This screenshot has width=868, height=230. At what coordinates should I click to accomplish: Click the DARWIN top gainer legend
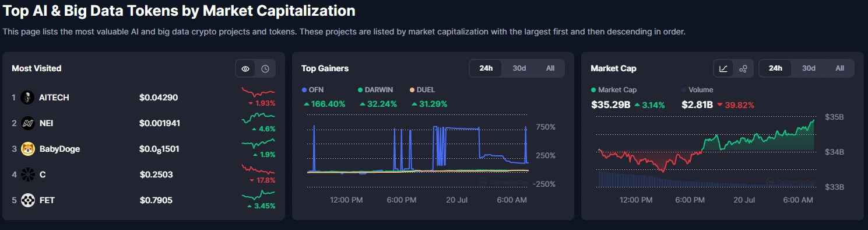[375, 90]
